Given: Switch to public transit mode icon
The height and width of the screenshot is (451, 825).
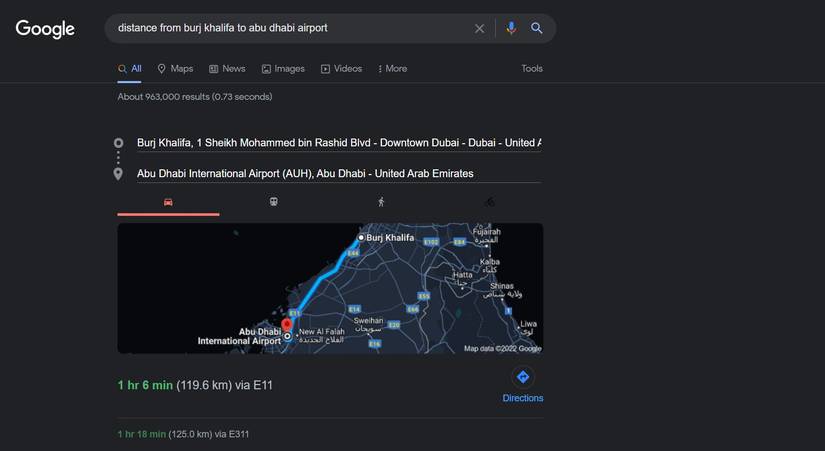Looking at the screenshot, I should pyautogui.click(x=274, y=202).
